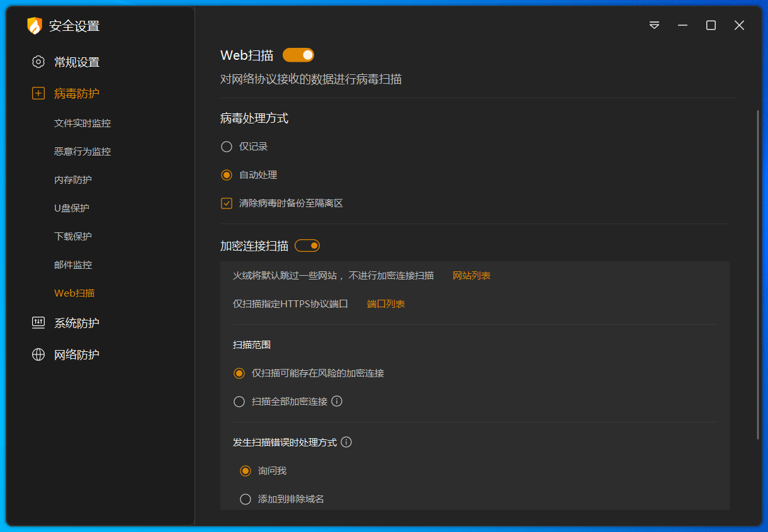Click the signal icon in the title bar
768x532 pixels.
point(654,25)
